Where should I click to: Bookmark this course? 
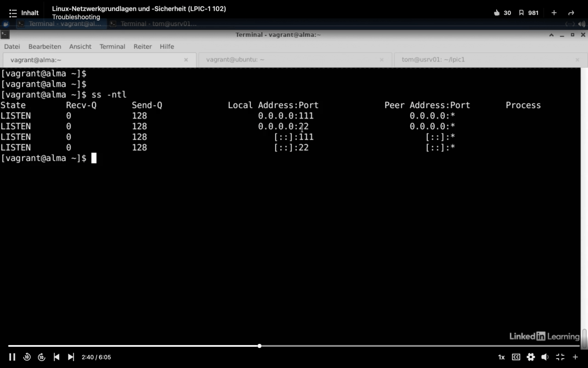521,13
